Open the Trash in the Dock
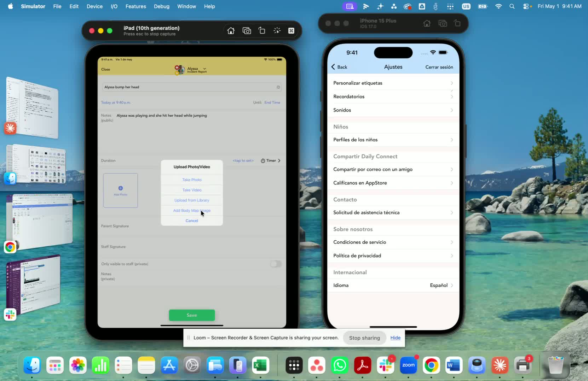The height and width of the screenshot is (381, 588). [x=555, y=365]
